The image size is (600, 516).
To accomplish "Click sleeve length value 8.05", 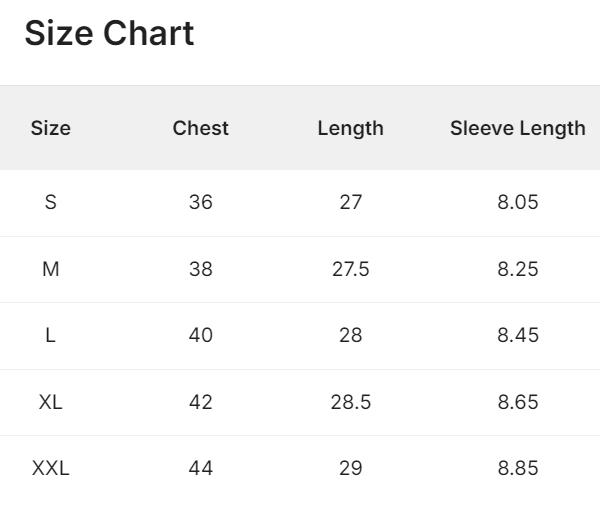I will (x=518, y=202).
